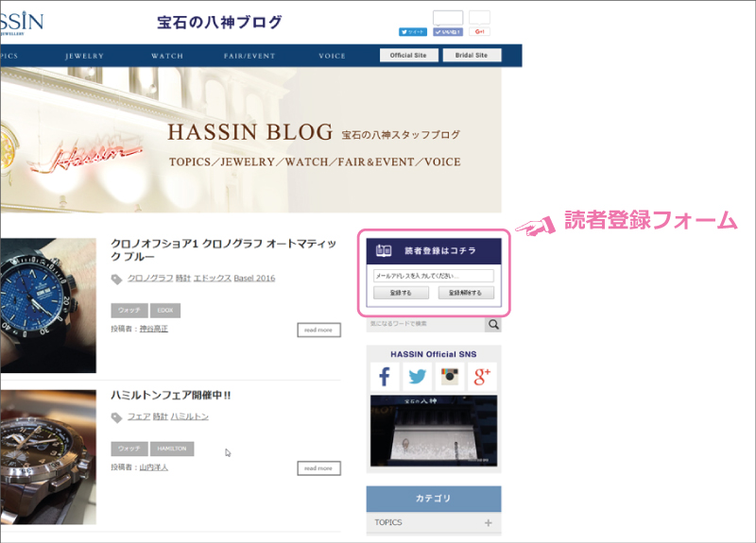The image size is (756, 543).
Task: Click the ウォッチ label in the Hamilton article
Action: tap(129, 450)
